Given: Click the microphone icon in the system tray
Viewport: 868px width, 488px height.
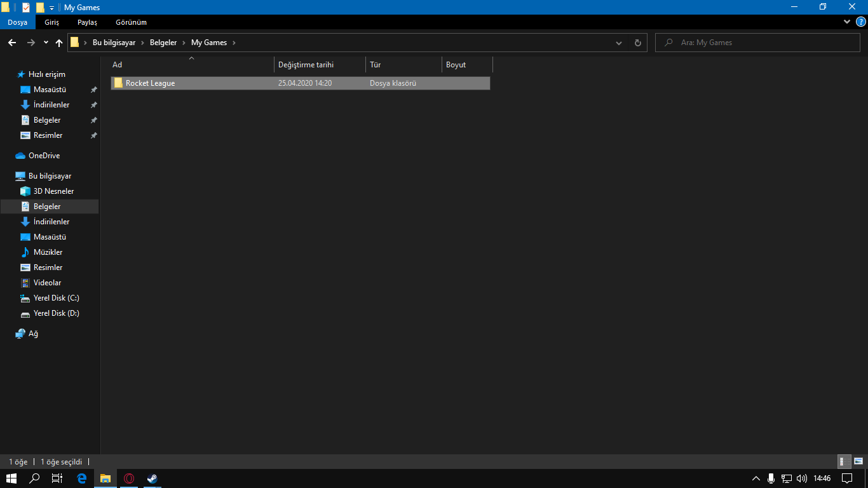Looking at the screenshot, I should [771, 478].
